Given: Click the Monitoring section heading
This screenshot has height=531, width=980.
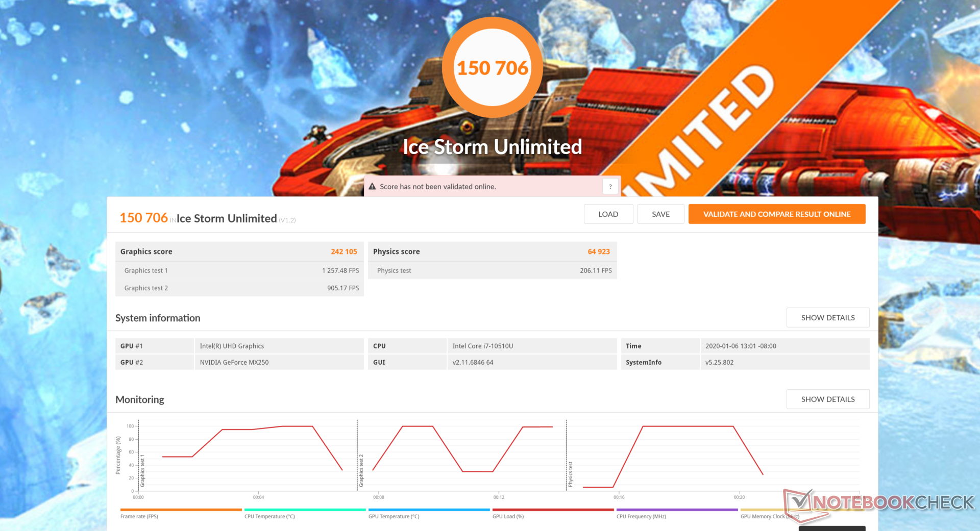Looking at the screenshot, I should click(140, 399).
